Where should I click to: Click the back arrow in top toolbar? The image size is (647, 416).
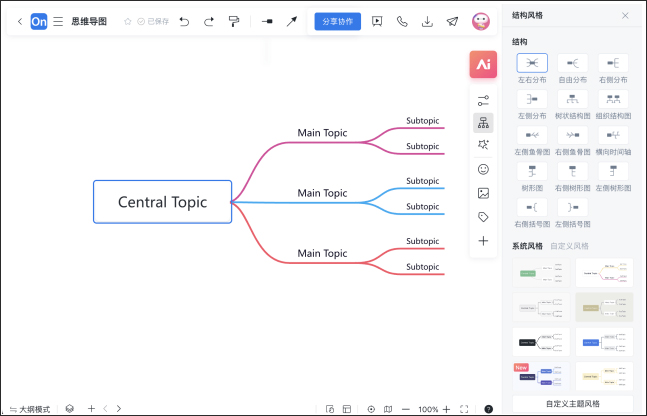coord(19,21)
